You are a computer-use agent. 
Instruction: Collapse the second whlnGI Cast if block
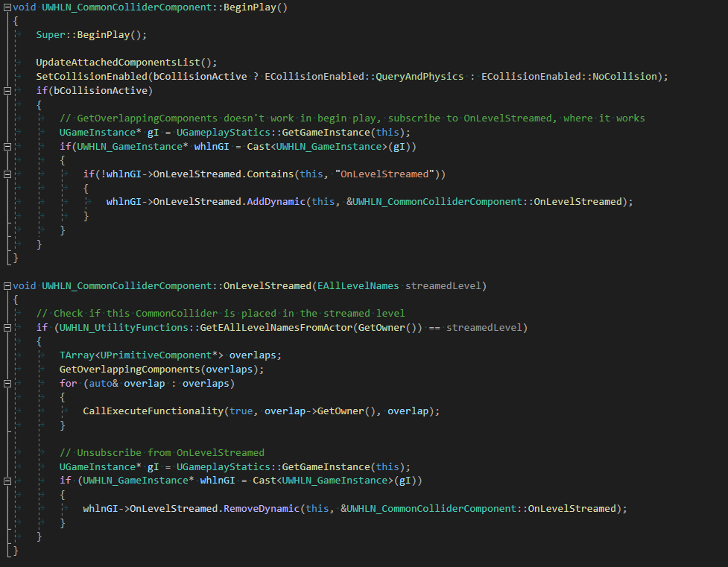[x=7, y=481]
